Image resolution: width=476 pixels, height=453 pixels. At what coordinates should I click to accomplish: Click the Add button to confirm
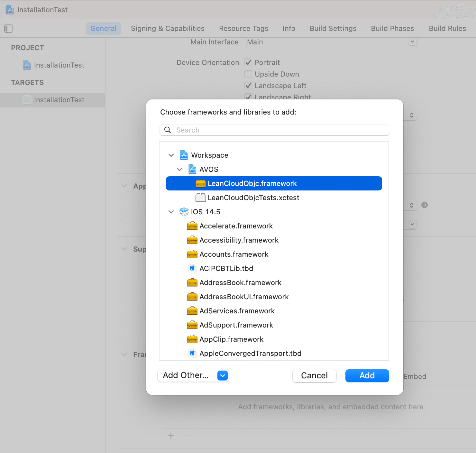pyautogui.click(x=367, y=375)
